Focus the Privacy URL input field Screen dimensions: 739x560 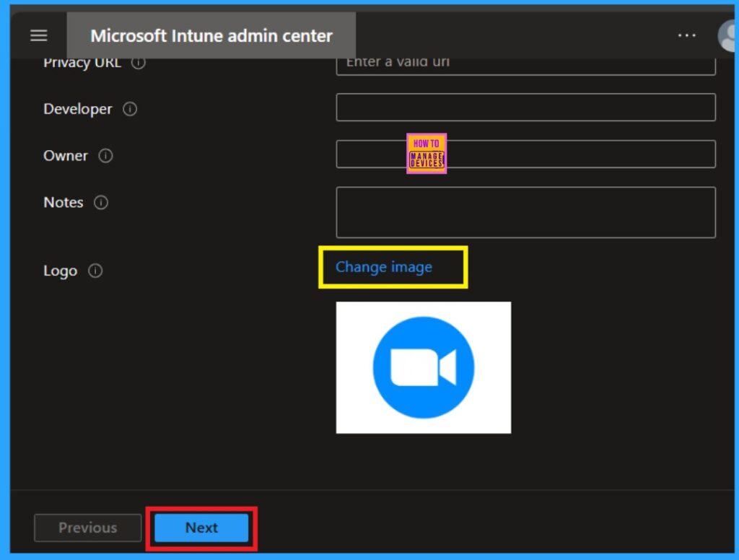pos(525,66)
